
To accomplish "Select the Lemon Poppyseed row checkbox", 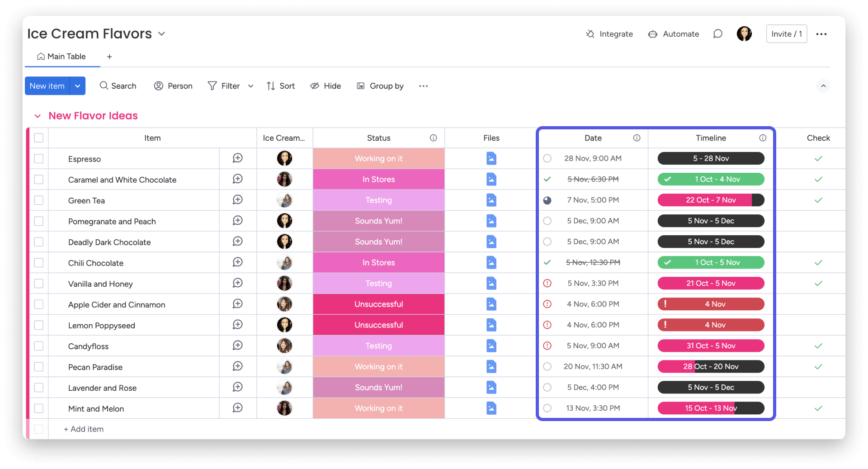I will [x=39, y=325].
